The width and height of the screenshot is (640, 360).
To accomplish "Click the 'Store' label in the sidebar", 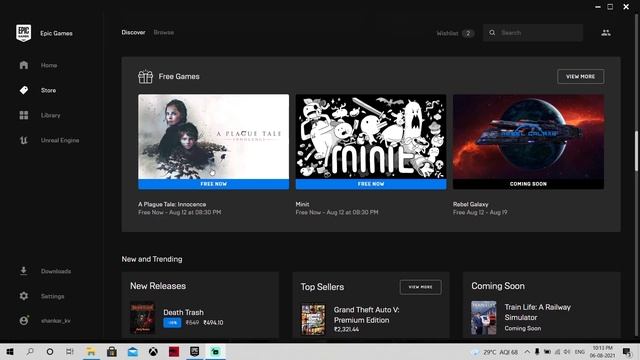I will (x=48, y=90).
